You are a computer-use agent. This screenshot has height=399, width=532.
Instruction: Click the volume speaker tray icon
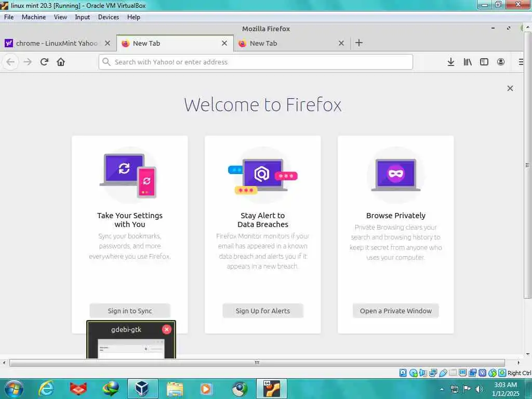(x=480, y=389)
